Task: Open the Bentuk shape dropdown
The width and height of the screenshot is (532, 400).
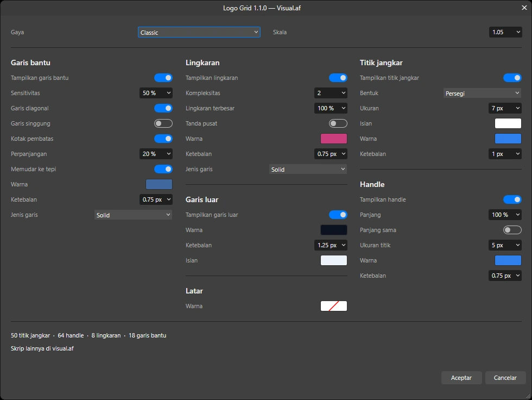Action: (x=482, y=93)
